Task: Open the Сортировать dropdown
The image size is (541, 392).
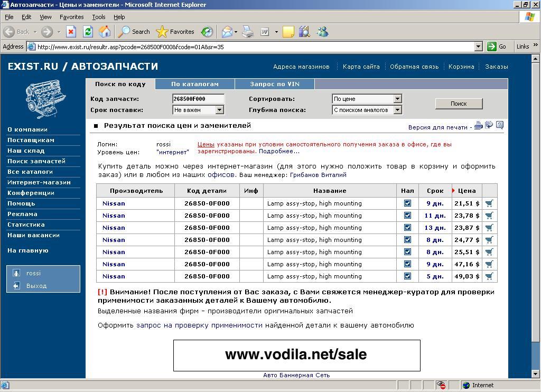Action: pos(367,99)
